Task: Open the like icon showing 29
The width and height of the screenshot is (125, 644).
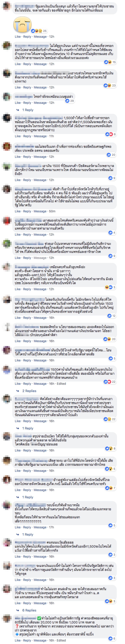Action: (69, 101)
